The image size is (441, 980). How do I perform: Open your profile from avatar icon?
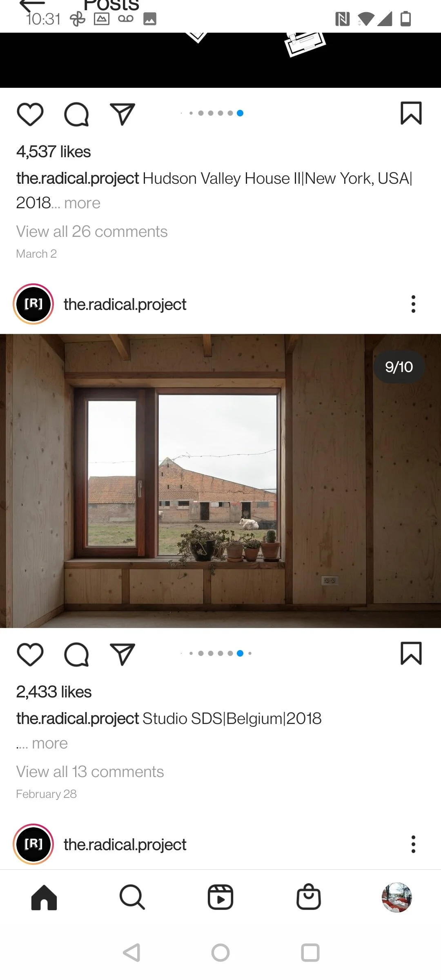point(396,898)
